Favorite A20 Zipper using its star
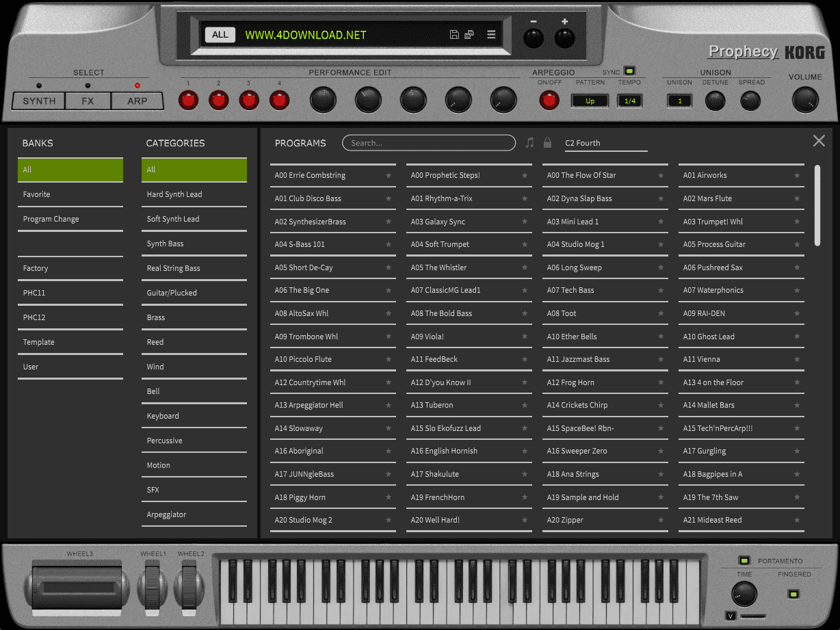This screenshot has width=840, height=630. pos(661,520)
